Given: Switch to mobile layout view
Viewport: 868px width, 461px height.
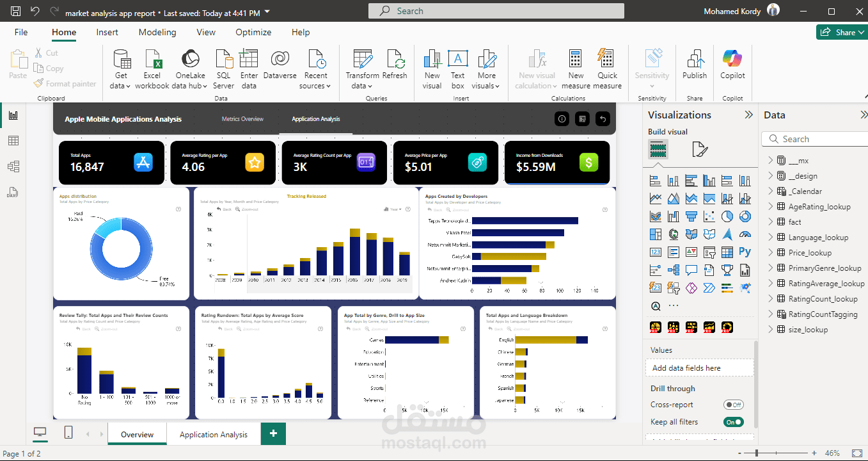Looking at the screenshot, I should point(68,433).
